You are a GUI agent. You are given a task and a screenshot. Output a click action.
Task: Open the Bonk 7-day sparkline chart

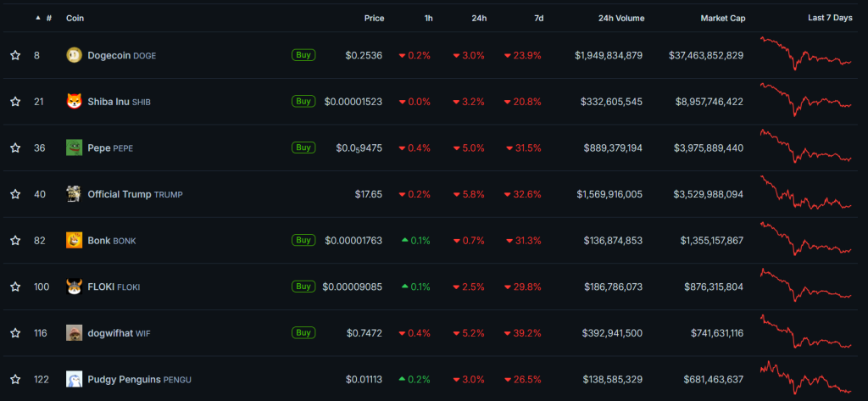click(807, 238)
